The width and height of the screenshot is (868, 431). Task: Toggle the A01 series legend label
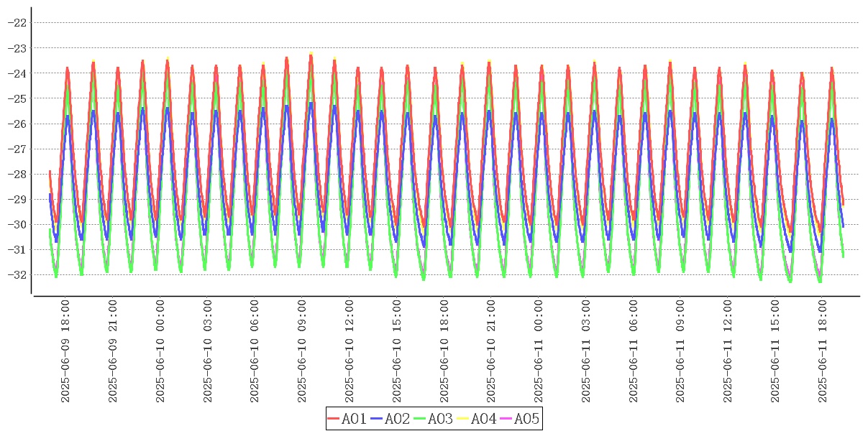point(354,419)
